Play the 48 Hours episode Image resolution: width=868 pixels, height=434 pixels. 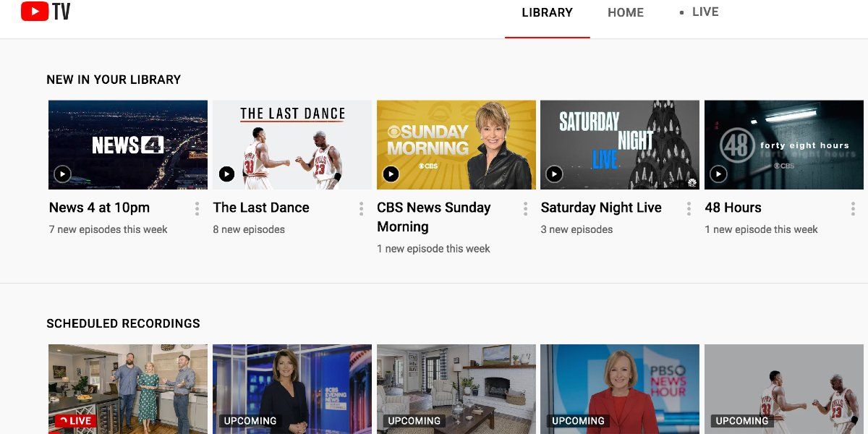pos(719,174)
